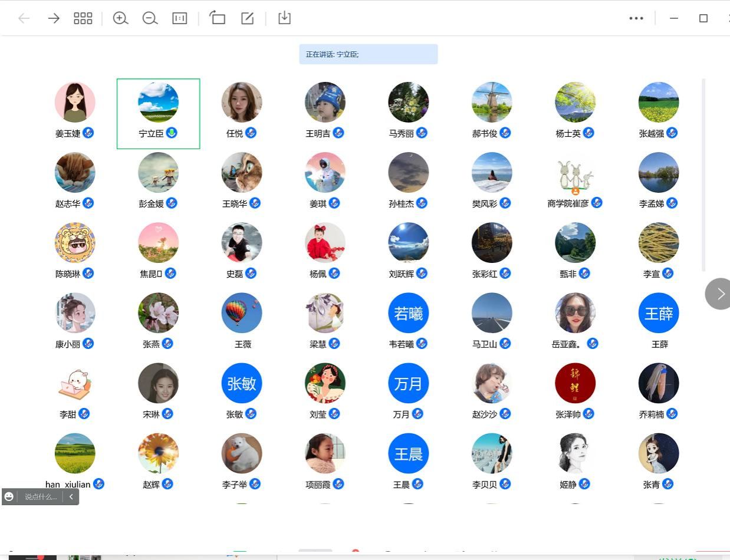
Task: Go to the next image with forward arrow
Action: [54, 18]
